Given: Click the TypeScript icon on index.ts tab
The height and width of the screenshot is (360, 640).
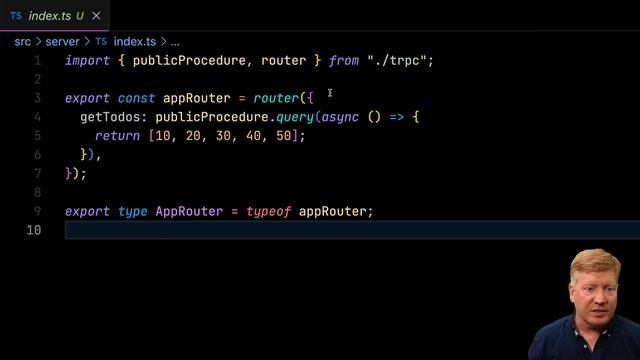Looking at the screenshot, I should (x=16, y=16).
